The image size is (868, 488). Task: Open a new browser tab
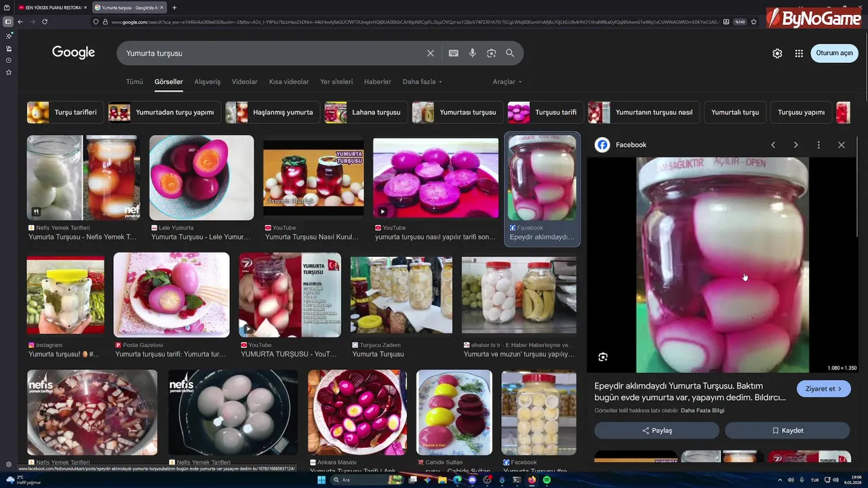(x=174, y=7)
